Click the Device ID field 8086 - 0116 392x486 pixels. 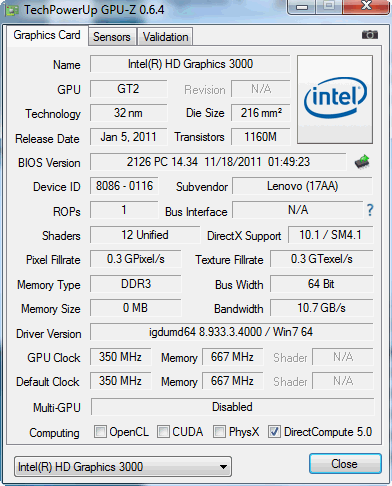(124, 186)
